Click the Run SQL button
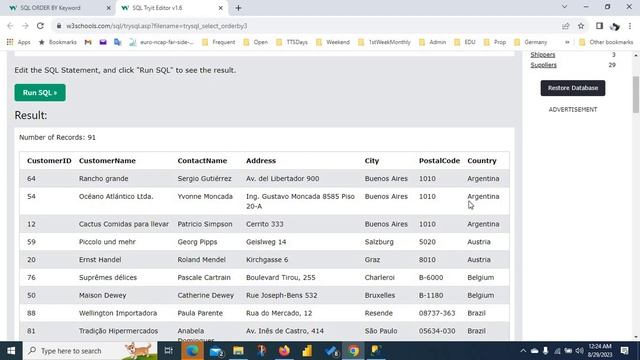Viewport: 640px width, 360px height. (40, 93)
